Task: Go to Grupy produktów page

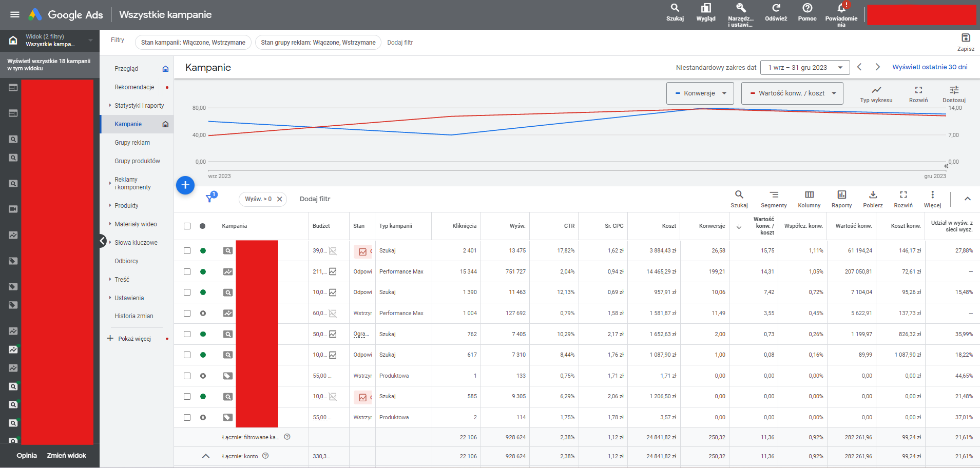Action: click(x=137, y=161)
